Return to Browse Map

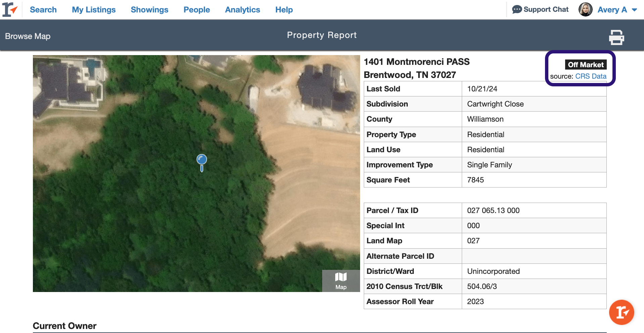click(x=28, y=36)
